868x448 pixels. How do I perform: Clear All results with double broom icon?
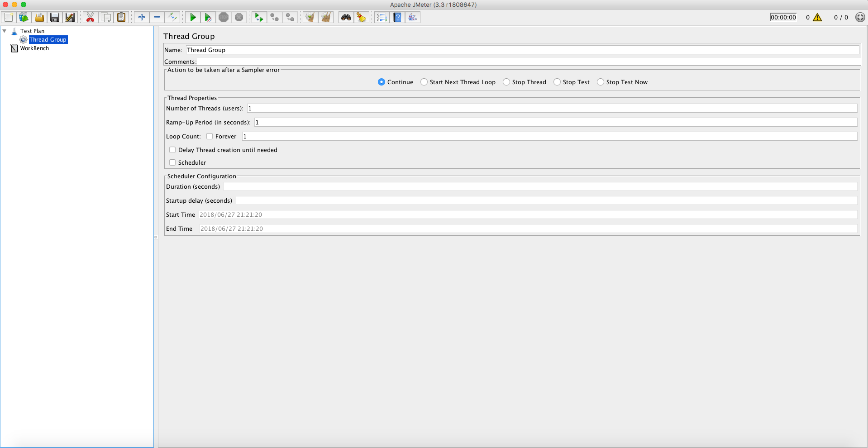325,17
